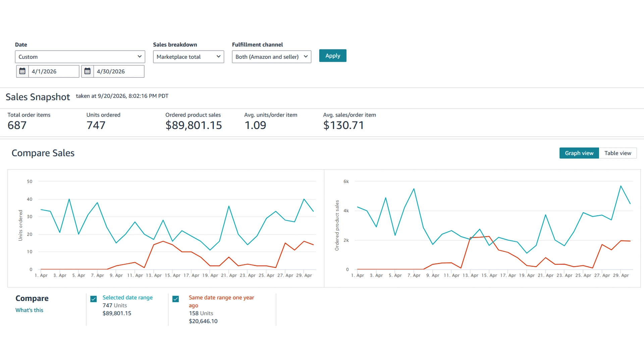Click the 6k label on sales chart
The image size is (644, 362).
[346, 182]
